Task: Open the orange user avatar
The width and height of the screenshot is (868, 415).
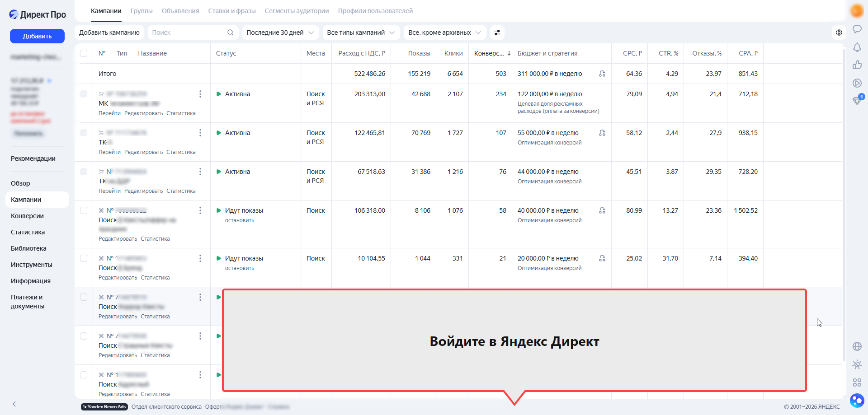Action: pyautogui.click(x=857, y=10)
